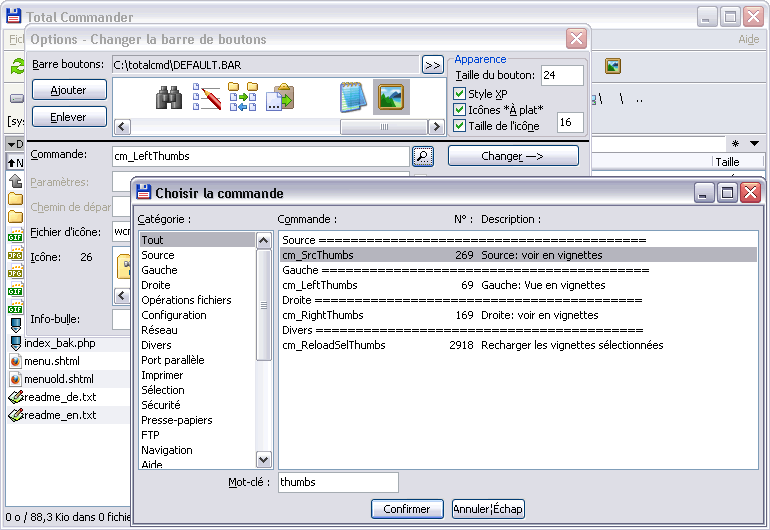
Task: Select the Source category
Action: tap(197, 255)
